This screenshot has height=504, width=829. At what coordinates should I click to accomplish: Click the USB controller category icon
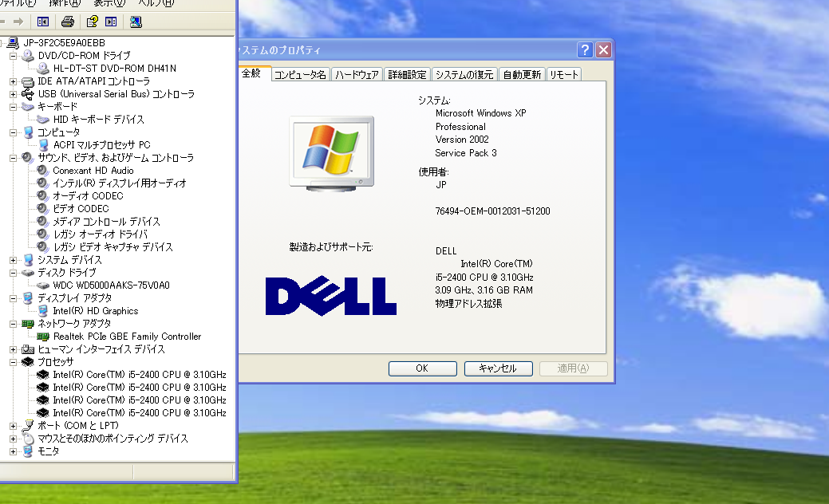[x=27, y=94]
